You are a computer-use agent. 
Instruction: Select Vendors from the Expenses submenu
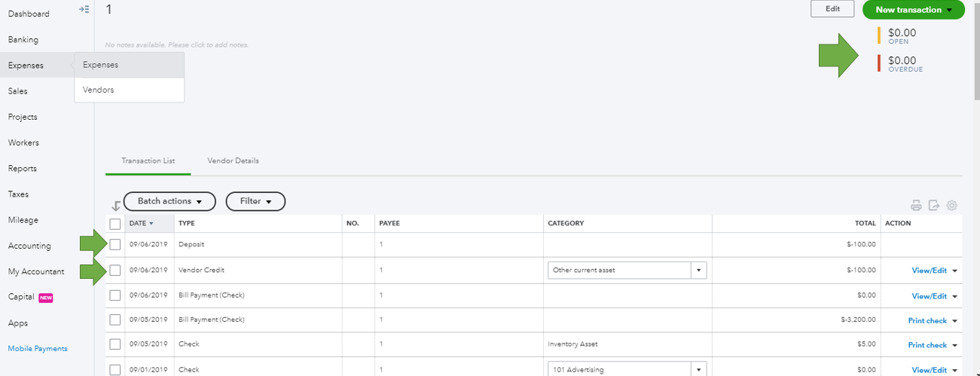pyautogui.click(x=99, y=90)
